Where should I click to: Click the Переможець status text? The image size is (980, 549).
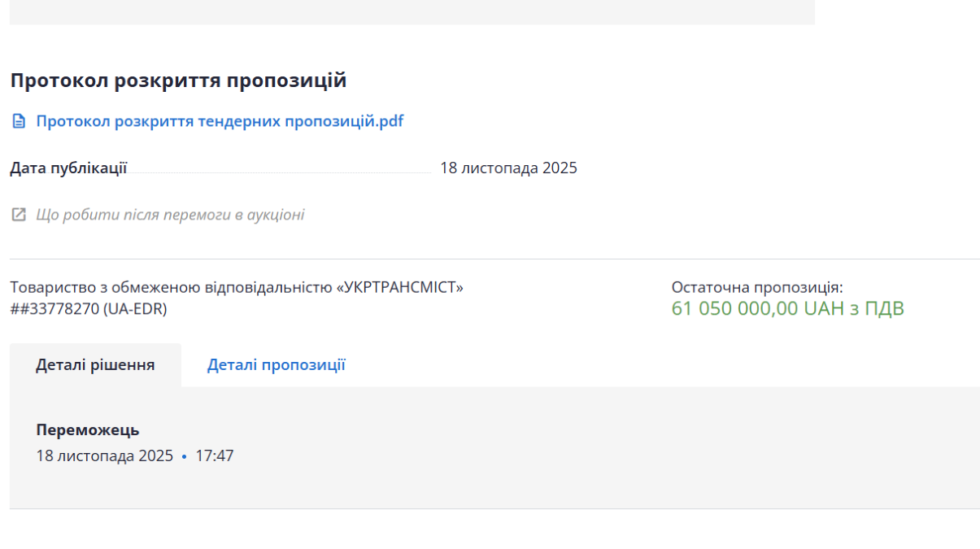tap(88, 430)
